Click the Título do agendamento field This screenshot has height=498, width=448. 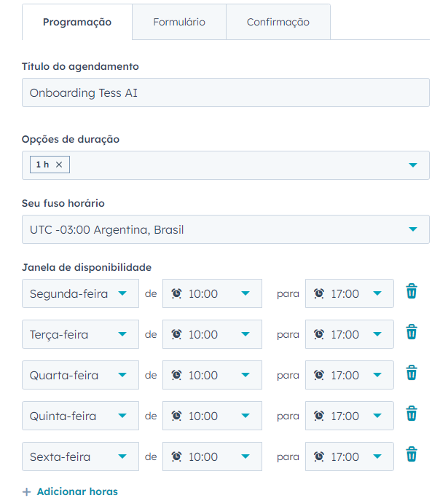click(x=225, y=93)
